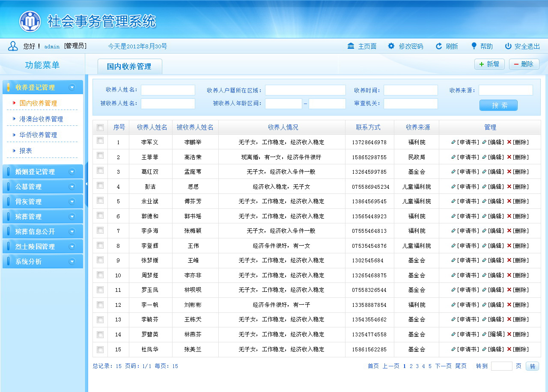Open 国内收养管理 in the sidebar
548x392 pixels.
[x=38, y=103]
